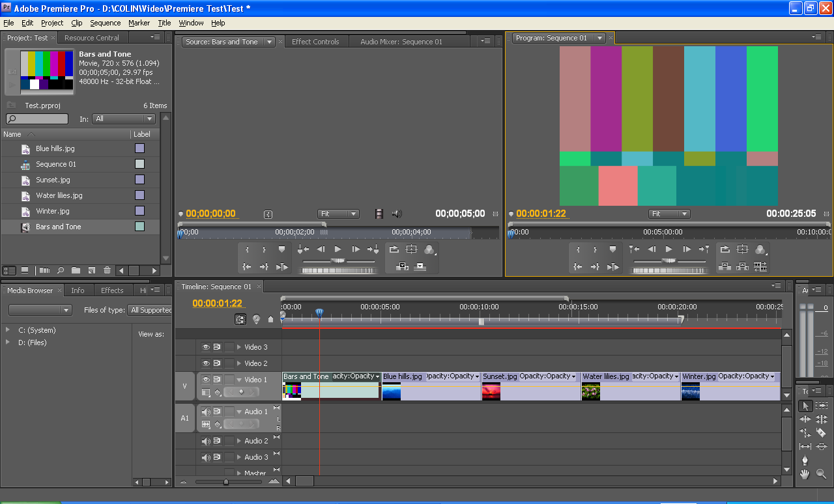Screen dimensions: 834x504
Task: Click the Clear trash icon in Project panel
Action: (107, 270)
